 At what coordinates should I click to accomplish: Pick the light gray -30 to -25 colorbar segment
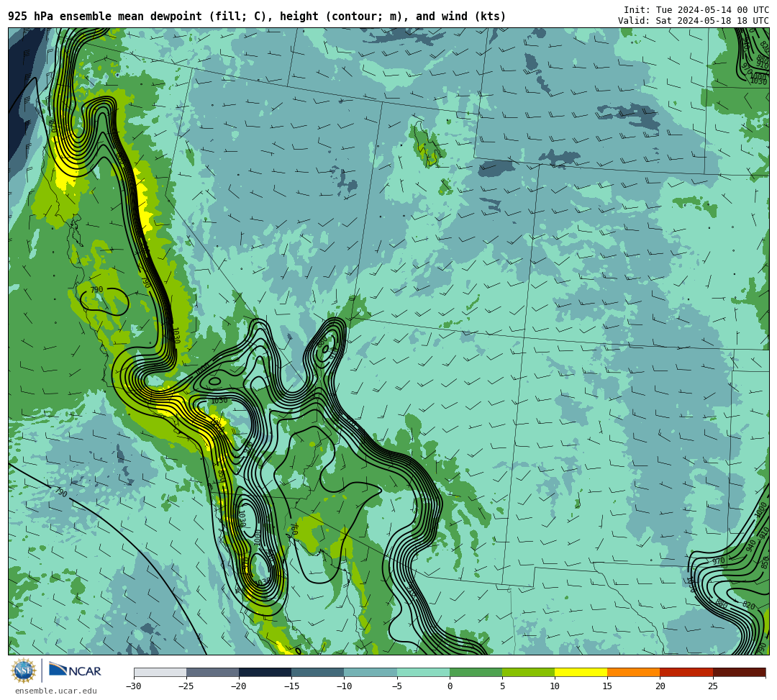coord(160,672)
